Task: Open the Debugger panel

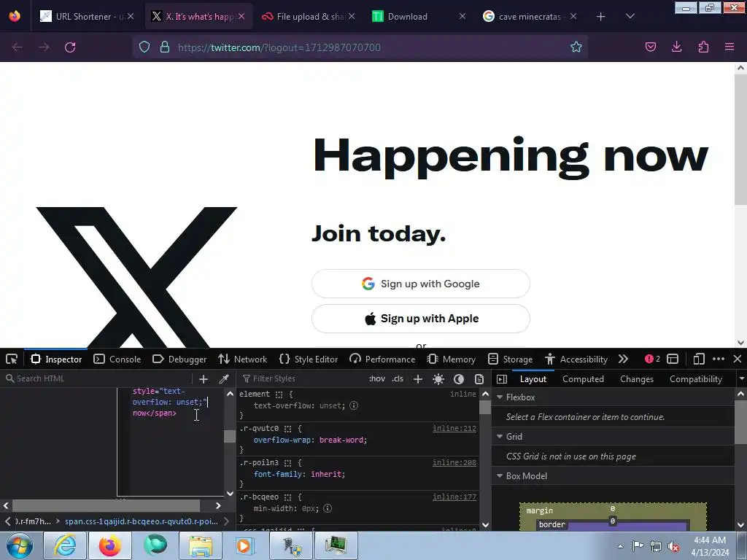Action: click(x=179, y=359)
